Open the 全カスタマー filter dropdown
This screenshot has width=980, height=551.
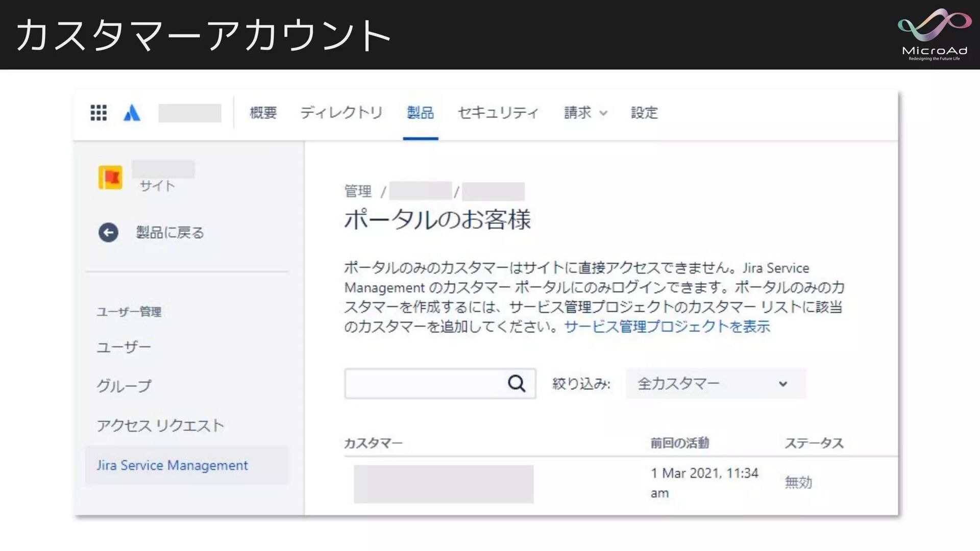tap(715, 383)
